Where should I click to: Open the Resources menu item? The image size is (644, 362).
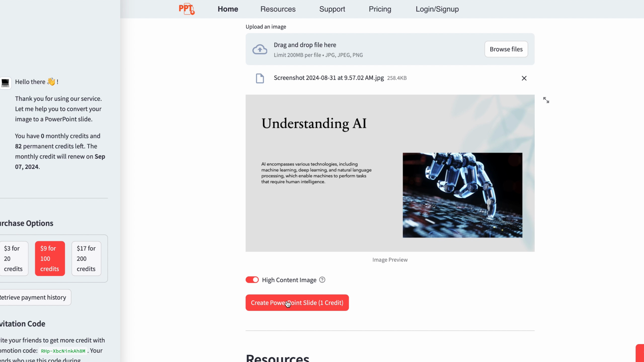(278, 9)
